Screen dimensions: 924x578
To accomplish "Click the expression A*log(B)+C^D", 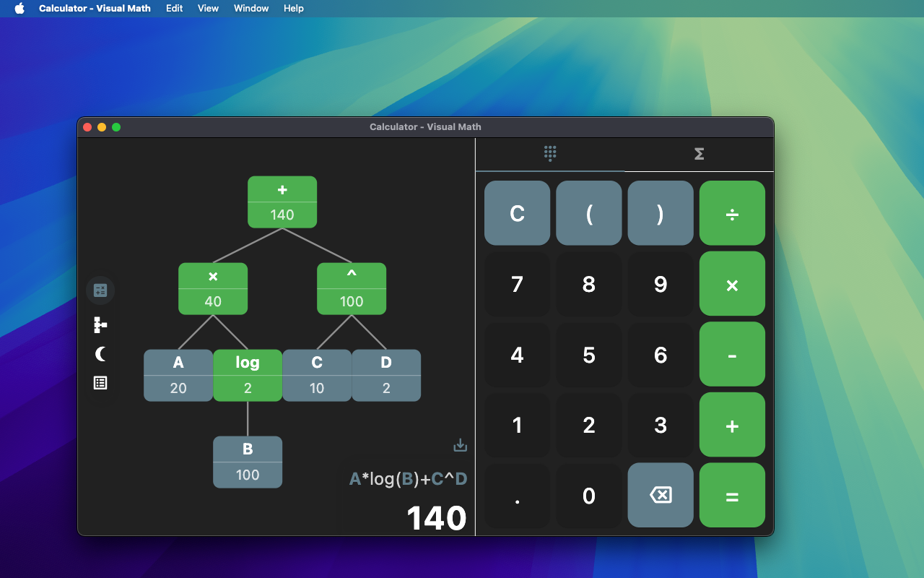I will click(409, 478).
